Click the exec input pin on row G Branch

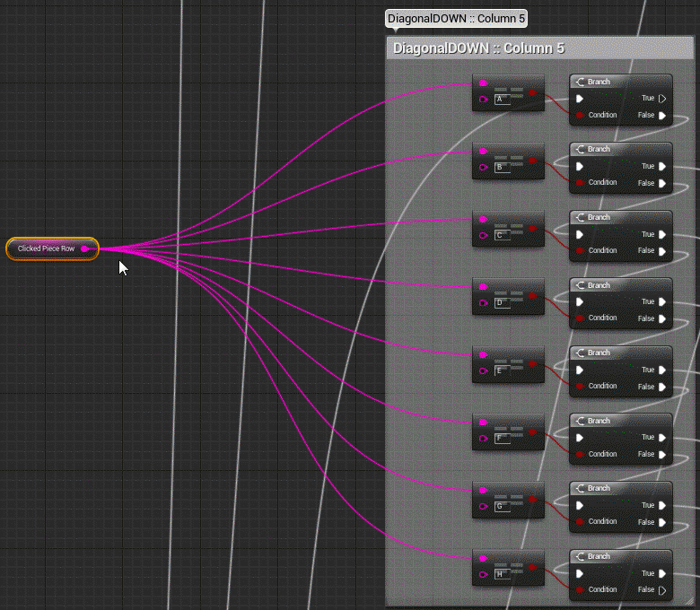tap(580, 506)
